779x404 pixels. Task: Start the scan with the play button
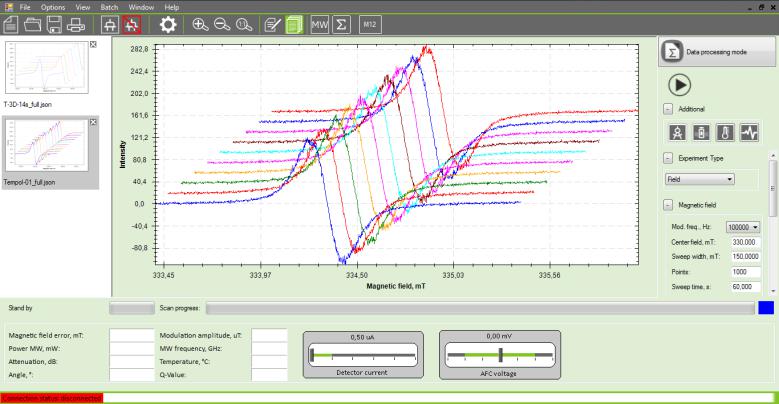[679, 85]
